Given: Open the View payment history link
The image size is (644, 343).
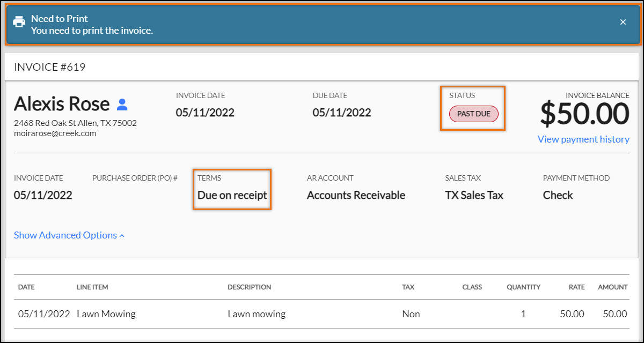Looking at the screenshot, I should pyautogui.click(x=583, y=139).
